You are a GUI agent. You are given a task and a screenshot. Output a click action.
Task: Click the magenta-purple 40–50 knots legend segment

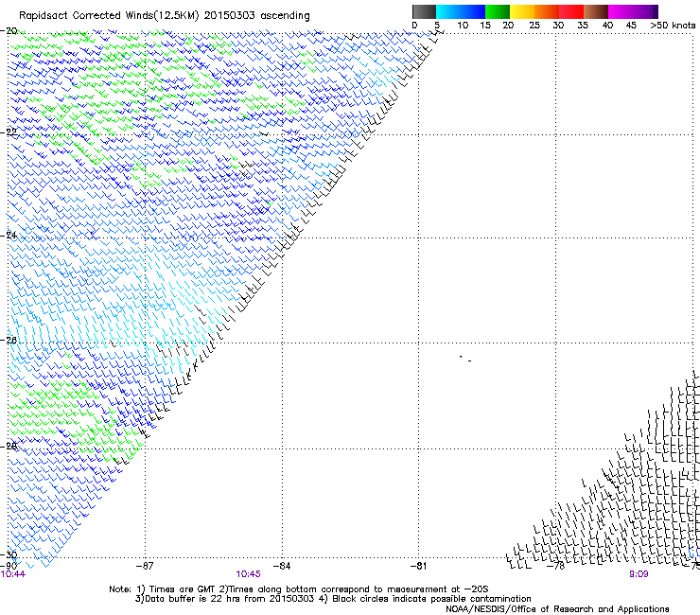[x=633, y=11]
